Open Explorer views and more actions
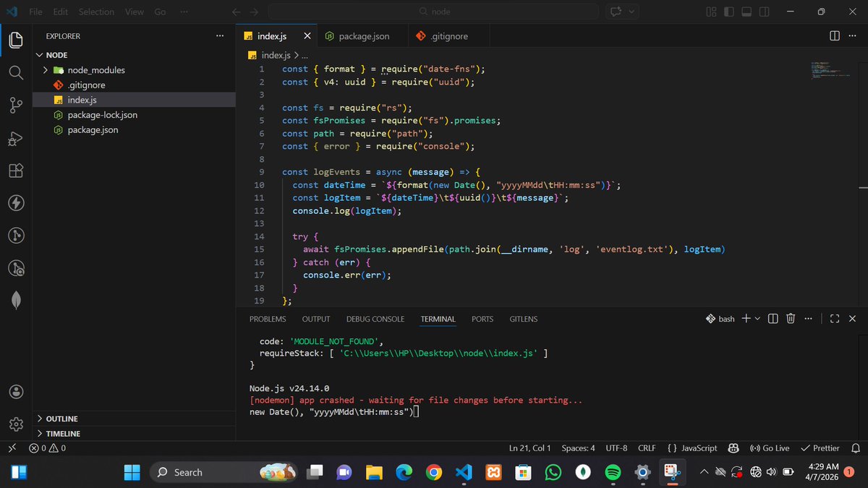 coord(220,35)
